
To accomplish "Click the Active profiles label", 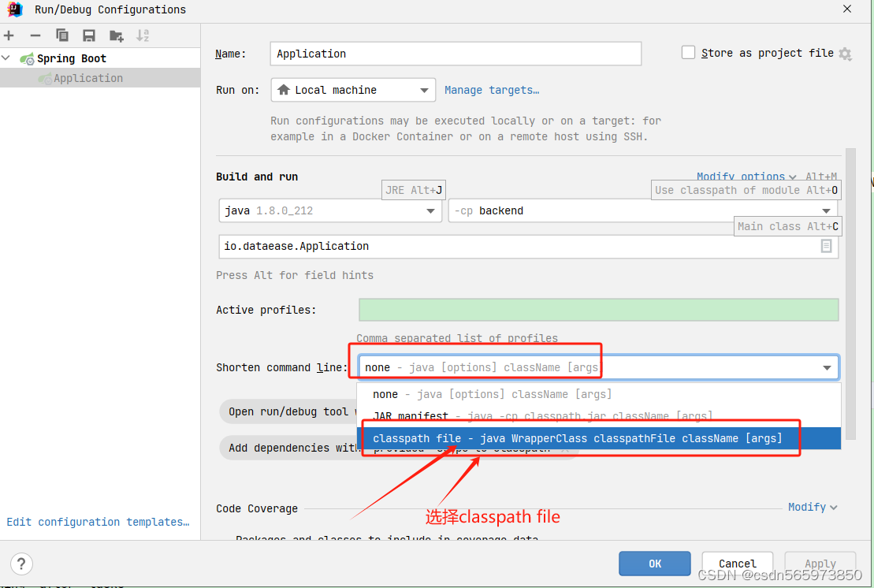I will [x=266, y=310].
